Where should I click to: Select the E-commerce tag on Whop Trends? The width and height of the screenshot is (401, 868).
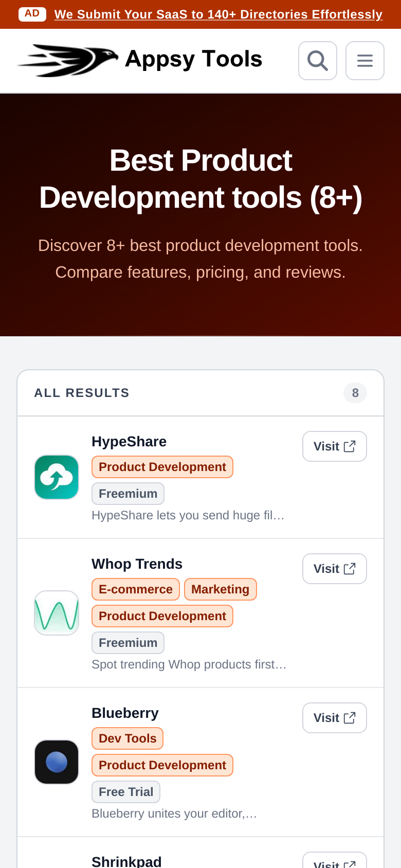click(x=136, y=589)
